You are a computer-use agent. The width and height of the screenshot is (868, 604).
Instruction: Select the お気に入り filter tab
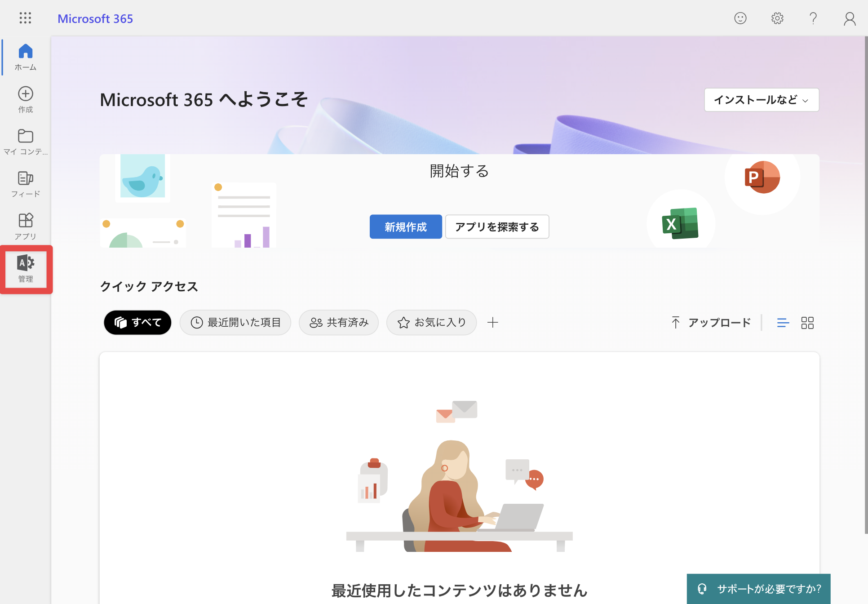click(x=431, y=322)
